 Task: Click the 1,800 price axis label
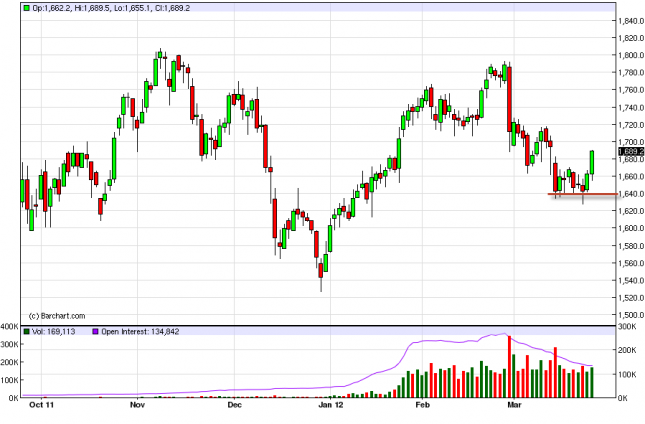[x=628, y=55]
